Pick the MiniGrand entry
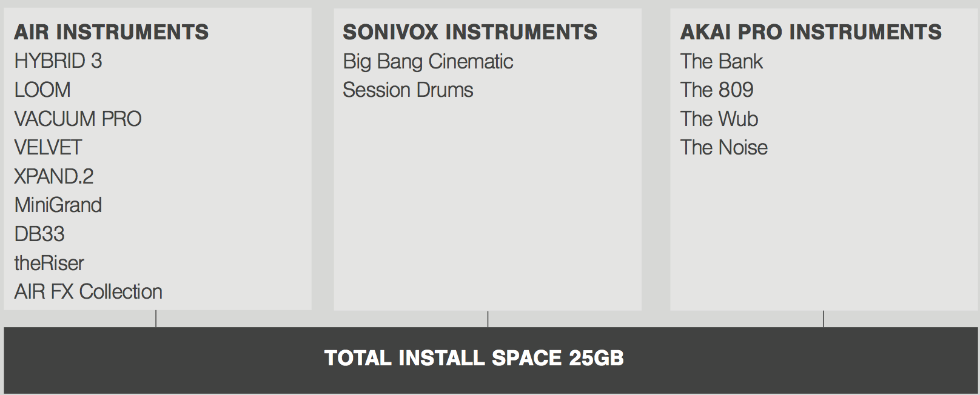Viewport: 980px width, 395px height. [x=58, y=205]
